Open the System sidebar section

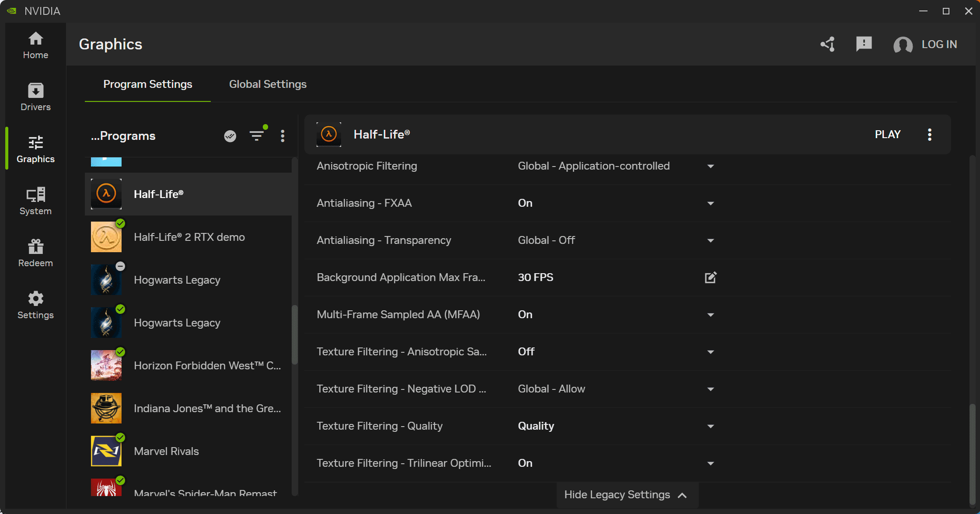35,201
